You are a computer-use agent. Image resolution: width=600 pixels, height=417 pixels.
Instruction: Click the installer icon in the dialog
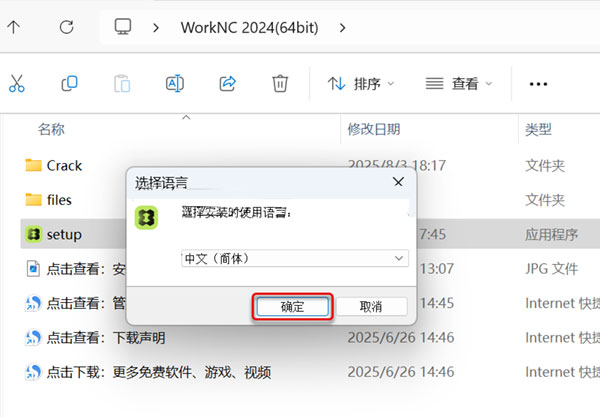[146, 218]
